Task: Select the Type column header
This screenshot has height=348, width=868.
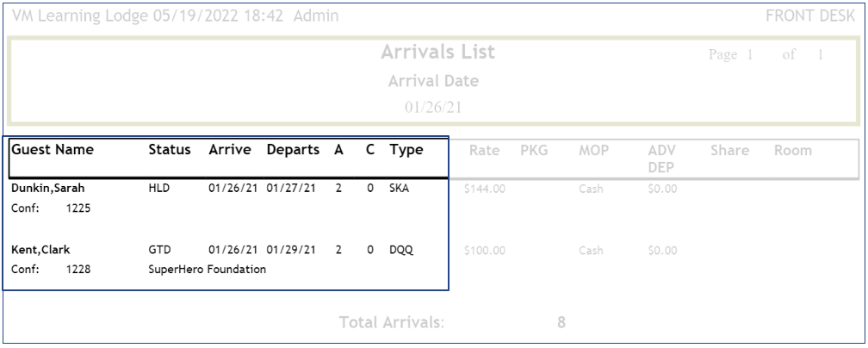Action: 406,151
